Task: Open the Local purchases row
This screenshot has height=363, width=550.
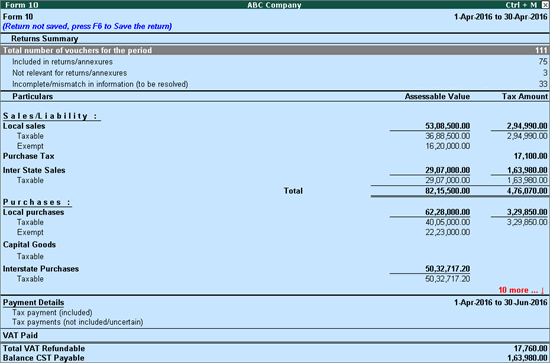Action: [275, 212]
